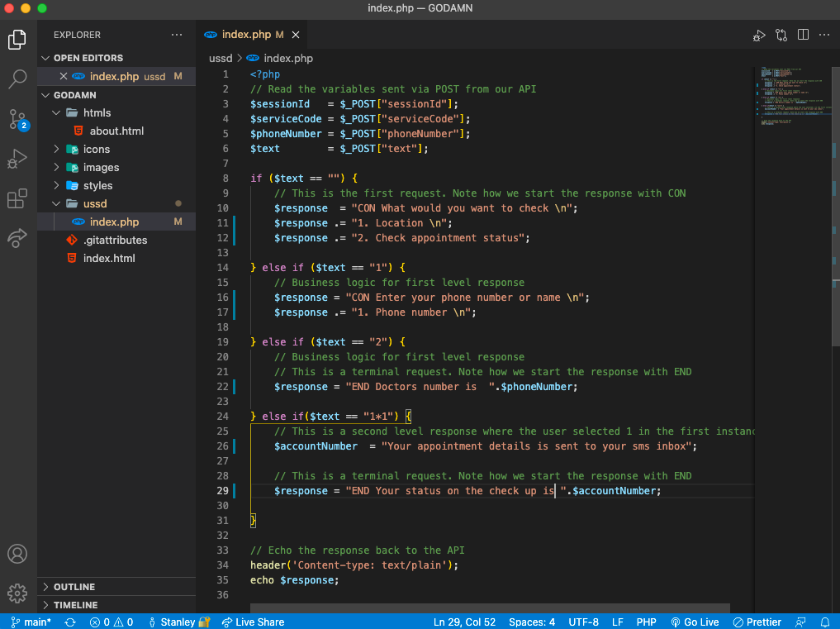Open the Manage gear settings icon

(x=17, y=593)
